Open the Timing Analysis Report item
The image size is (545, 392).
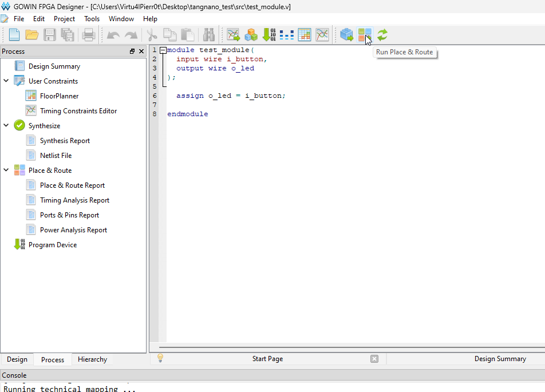[x=74, y=200]
